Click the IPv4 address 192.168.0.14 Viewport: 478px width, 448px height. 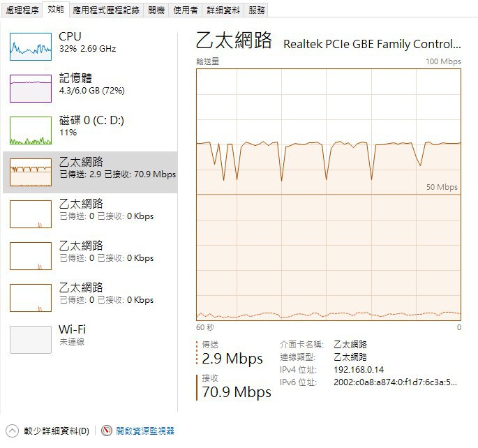[359, 370]
